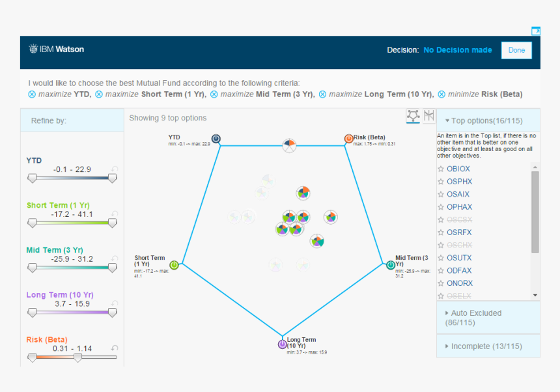This screenshot has width=560, height=392.
Task: Click the Long Term slider maximum handle
Action: 112,313
